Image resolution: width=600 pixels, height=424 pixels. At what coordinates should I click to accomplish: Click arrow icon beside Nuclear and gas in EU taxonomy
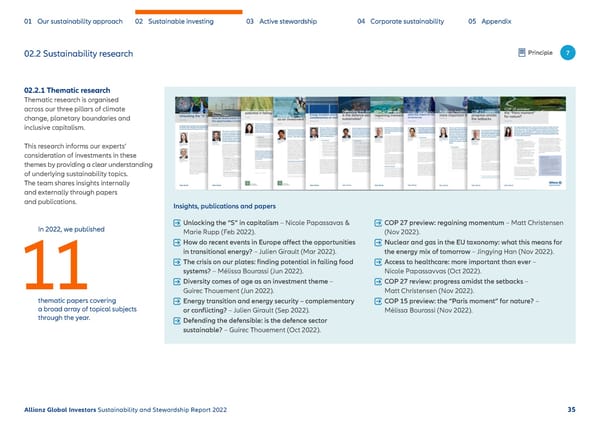tap(378, 243)
